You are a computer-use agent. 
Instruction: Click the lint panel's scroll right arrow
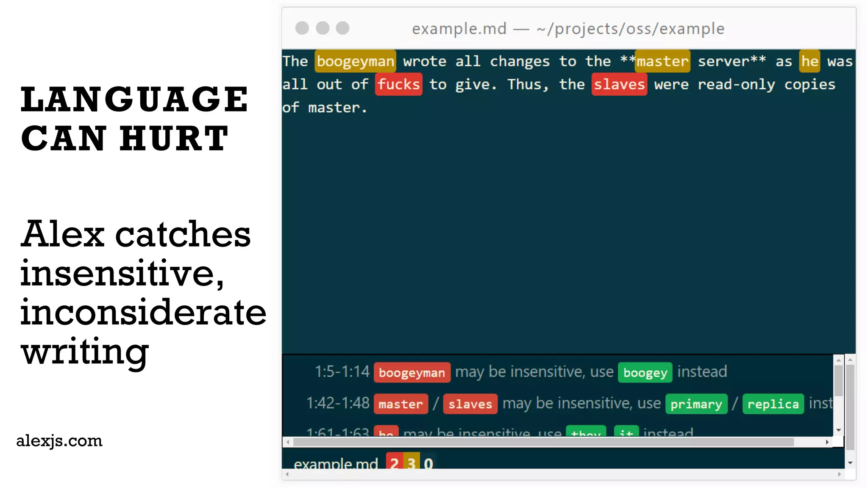[x=827, y=442]
